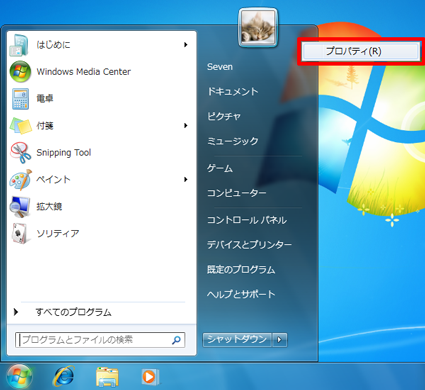This screenshot has width=425, height=390.
Task: Click the 電卓 label
Action: 45,99
